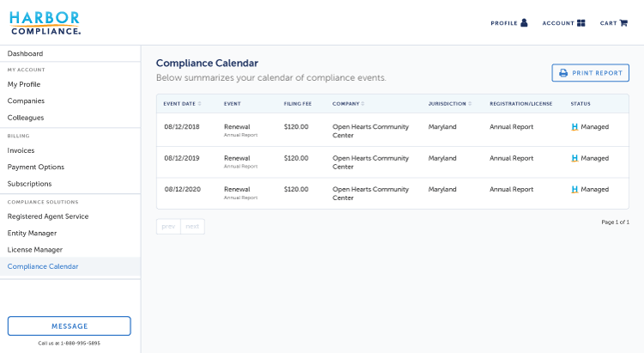Click the Page 1 of 1 indicator

click(616, 222)
